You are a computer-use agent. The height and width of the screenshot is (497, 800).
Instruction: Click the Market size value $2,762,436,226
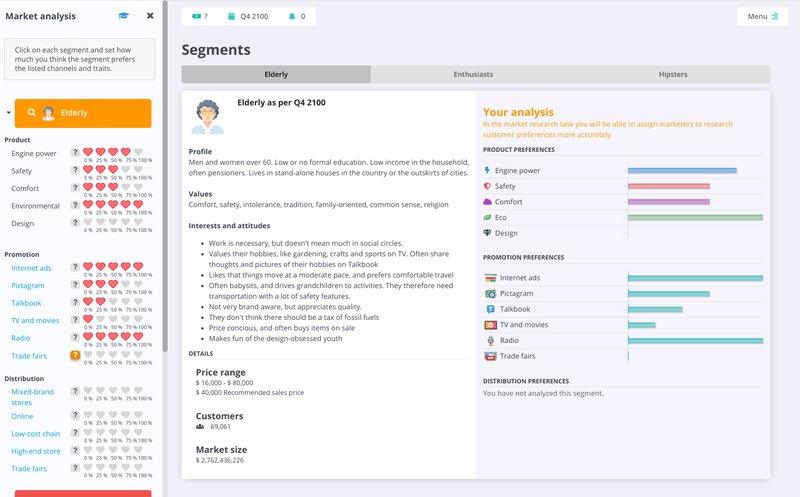click(220, 460)
